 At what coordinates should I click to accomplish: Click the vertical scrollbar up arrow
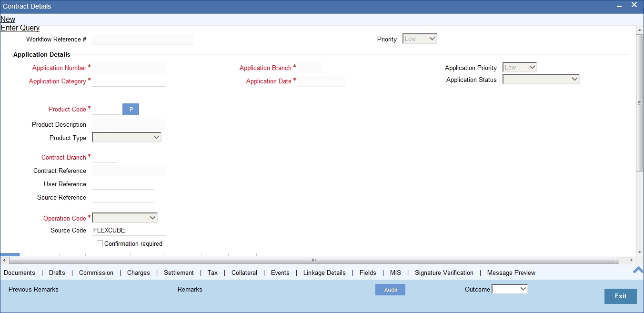point(640,30)
